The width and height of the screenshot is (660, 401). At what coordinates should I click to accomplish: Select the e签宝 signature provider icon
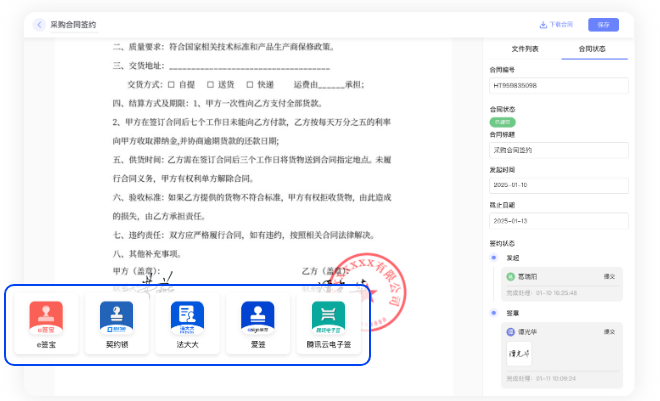[46, 318]
